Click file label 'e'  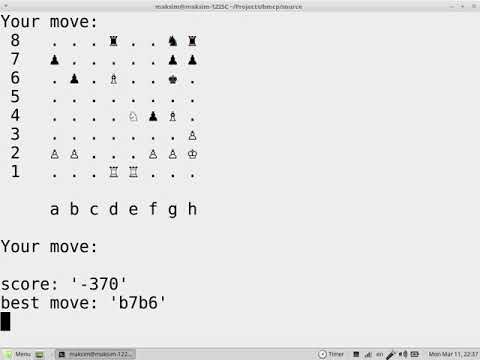pos(133,210)
